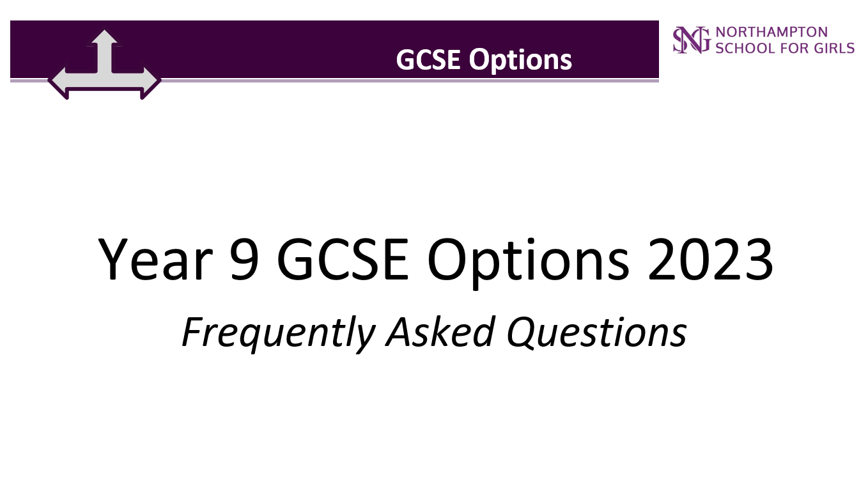Click the left-pointing arrowhead of the direction icon
868x488 pixels.
pyautogui.click(x=59, y=81)
